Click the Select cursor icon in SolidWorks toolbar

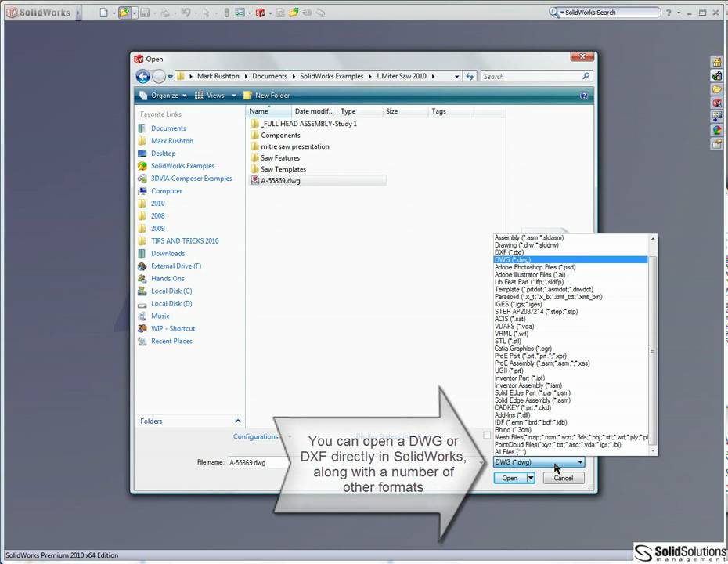point(206,13)
